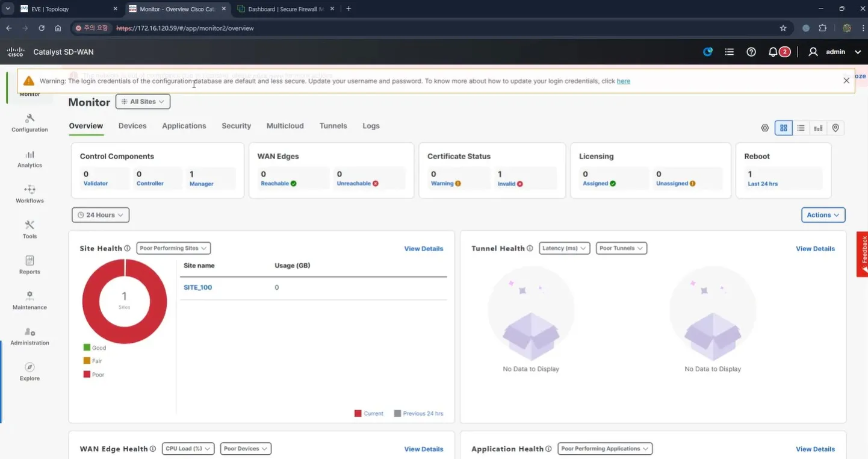Click the 'here' link in warning banner
868x459 pixels.
tap(624, 81)
